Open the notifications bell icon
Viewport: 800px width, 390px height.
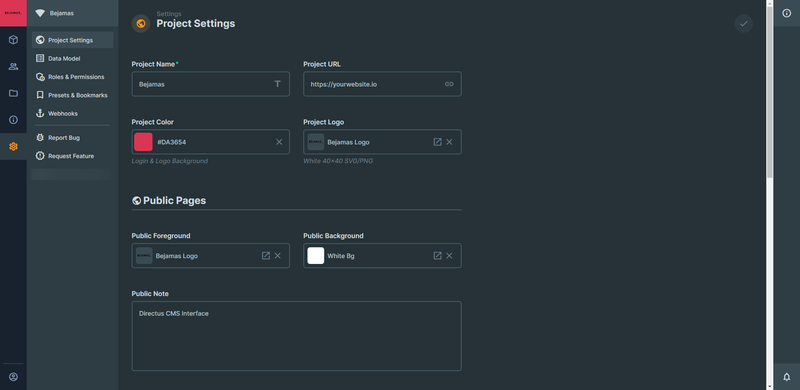(787, 377)
